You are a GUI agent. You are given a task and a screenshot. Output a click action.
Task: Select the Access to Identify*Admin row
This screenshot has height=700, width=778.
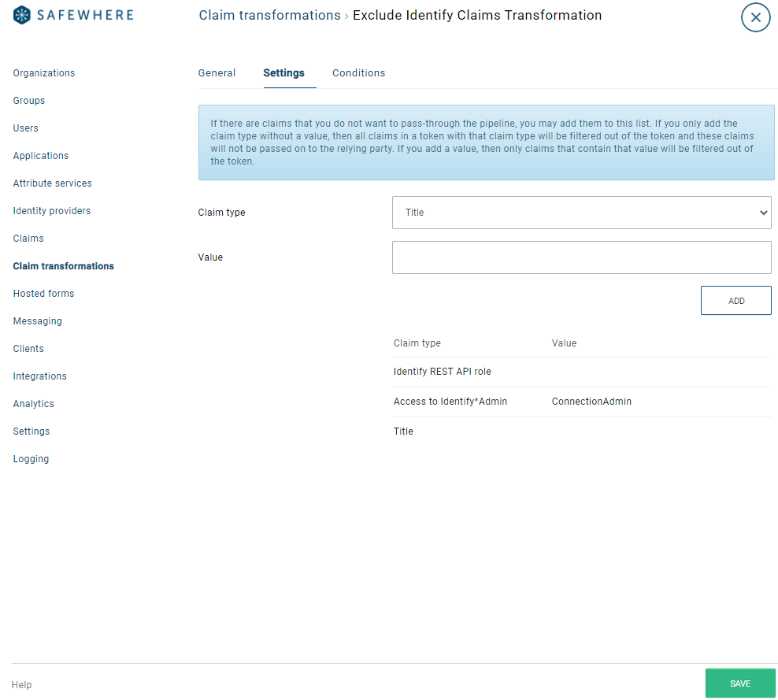581,402
